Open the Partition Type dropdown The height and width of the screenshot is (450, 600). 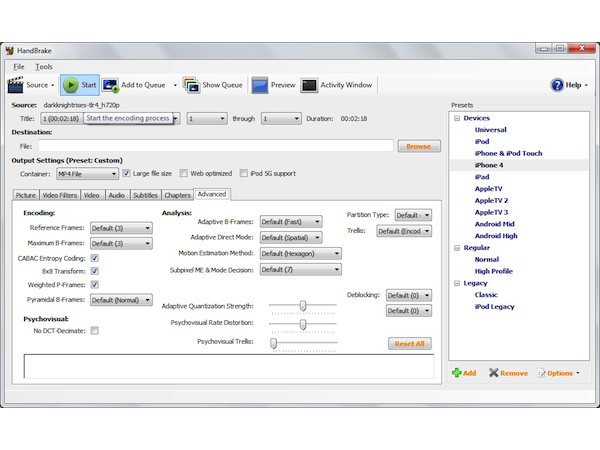pyautogui.click(x=413, y=215)
